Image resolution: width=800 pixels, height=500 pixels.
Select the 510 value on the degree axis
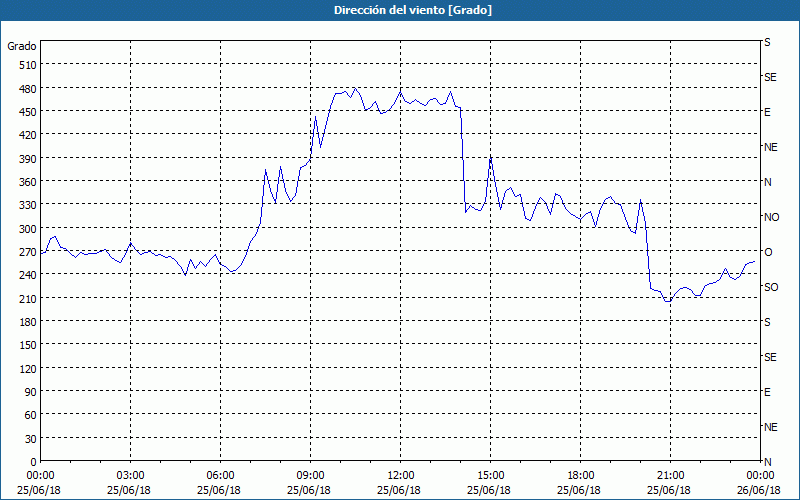[x=29, y=65]
